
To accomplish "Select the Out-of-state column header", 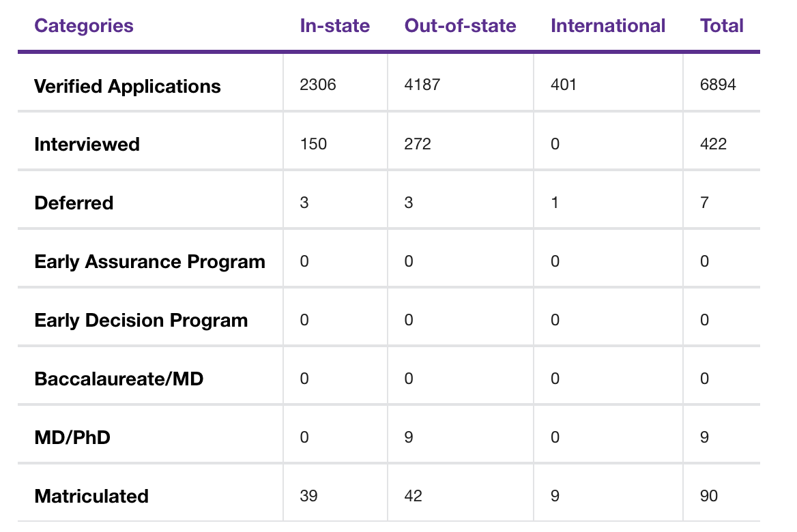I will (x=460, y=26).
